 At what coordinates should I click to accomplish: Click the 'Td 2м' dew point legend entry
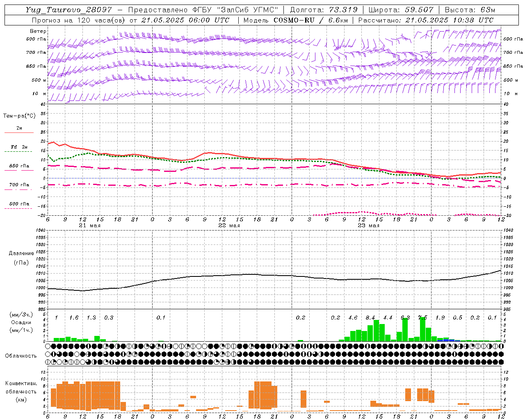pos(19,147)
